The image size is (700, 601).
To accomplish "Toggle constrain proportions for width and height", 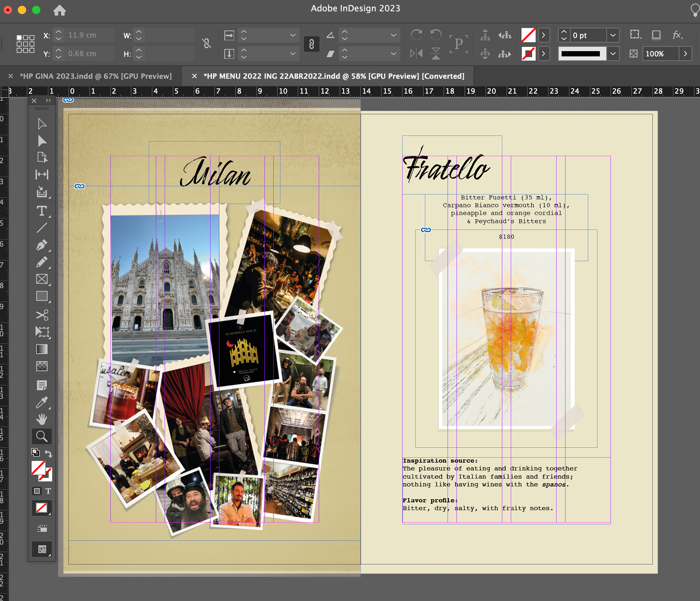I will coord(206,44).
